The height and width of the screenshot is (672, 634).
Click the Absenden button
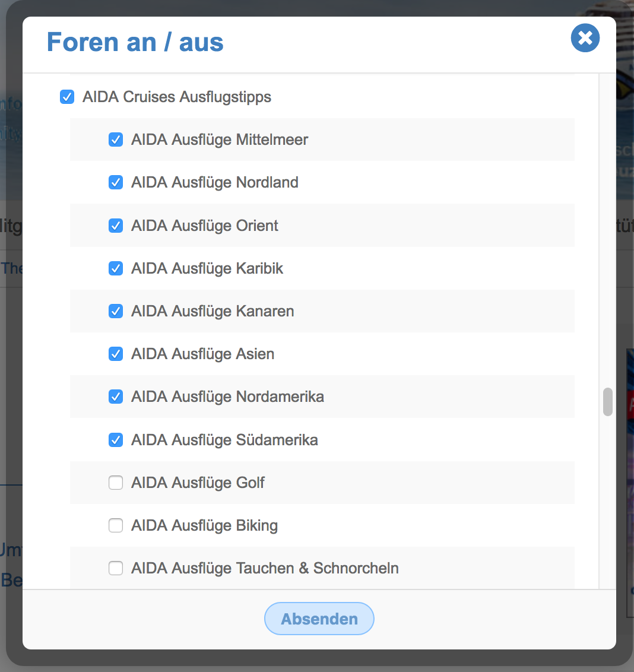(x=319, y=619)
